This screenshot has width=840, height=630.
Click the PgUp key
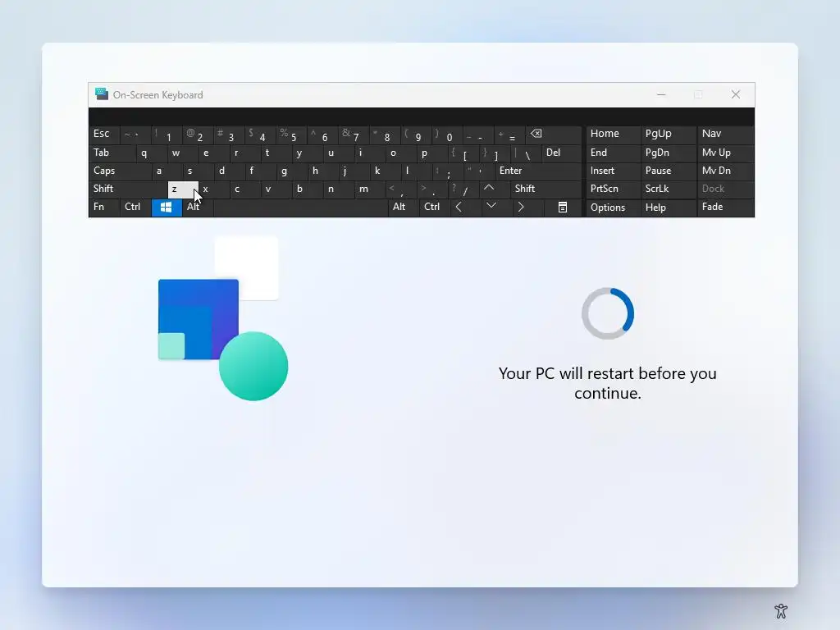[668, 134]
